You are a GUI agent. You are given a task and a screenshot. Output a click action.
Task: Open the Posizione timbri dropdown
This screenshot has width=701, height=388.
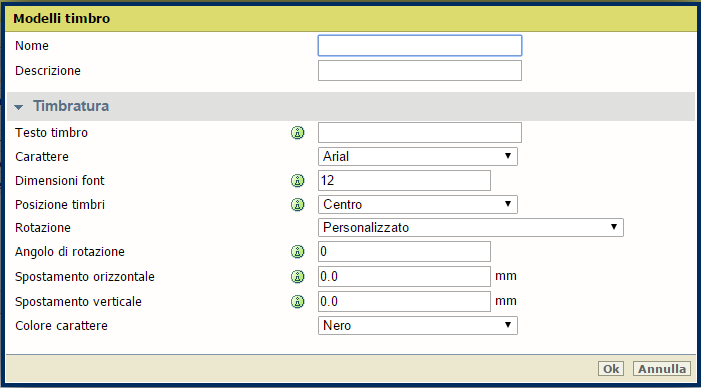tap(418, 204)
